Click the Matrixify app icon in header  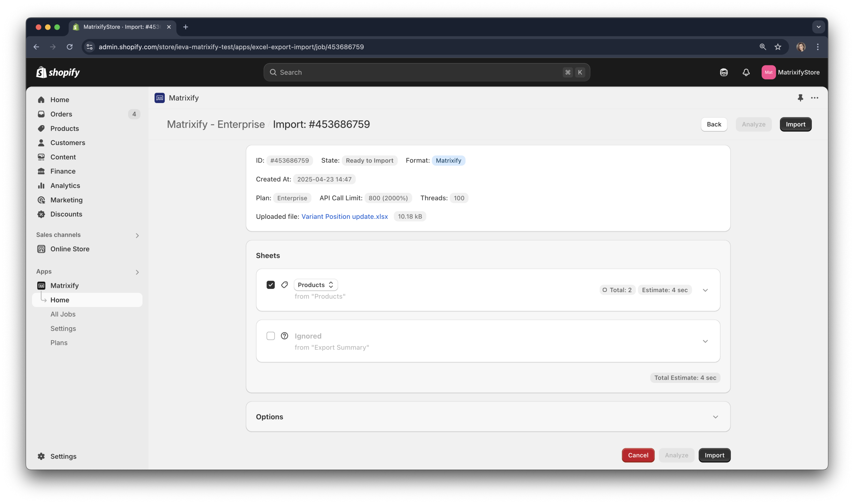(159, 98)
